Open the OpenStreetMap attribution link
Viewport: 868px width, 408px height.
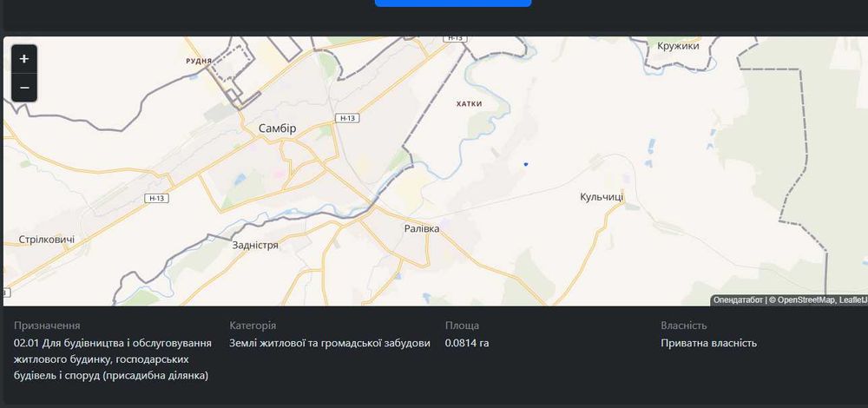806,300
